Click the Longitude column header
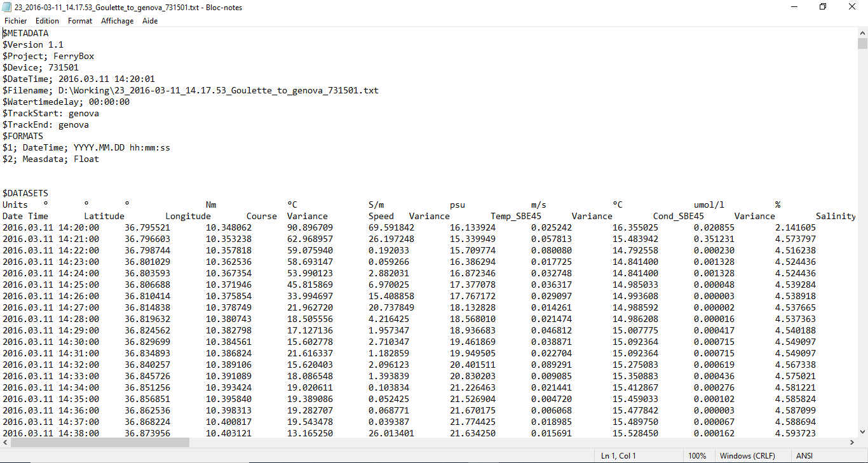 [x=188, y=216]
